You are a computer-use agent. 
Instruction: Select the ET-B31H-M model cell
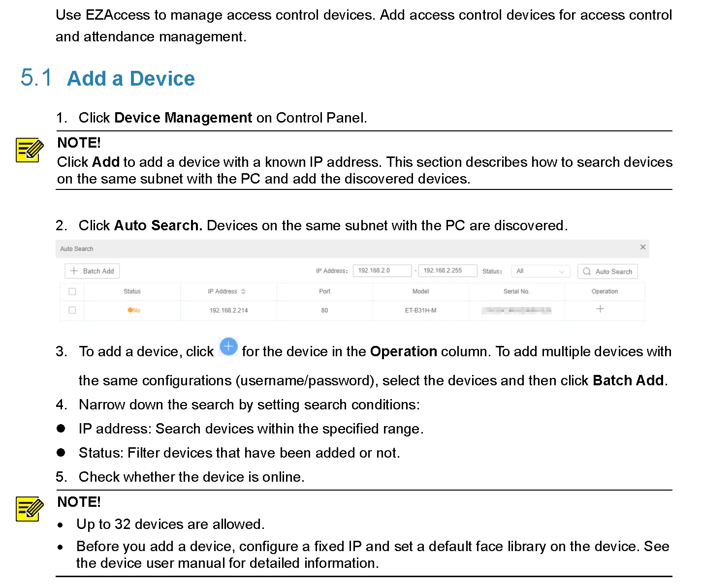420,310
